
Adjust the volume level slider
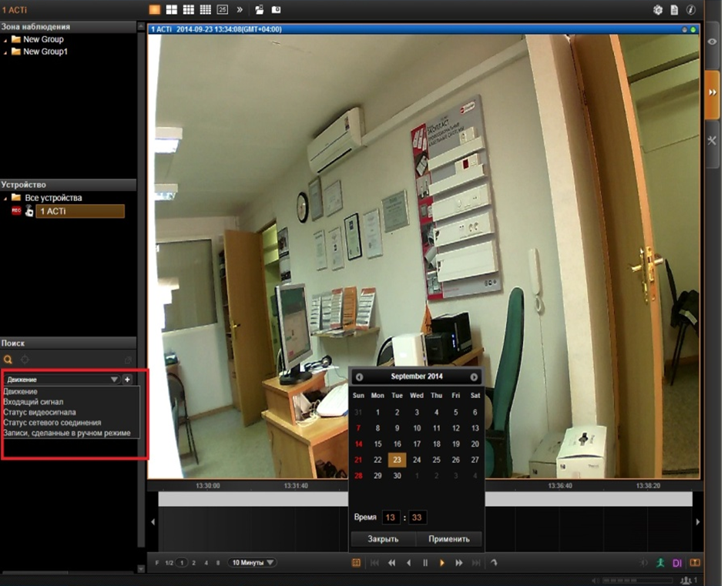click(637, 581)
